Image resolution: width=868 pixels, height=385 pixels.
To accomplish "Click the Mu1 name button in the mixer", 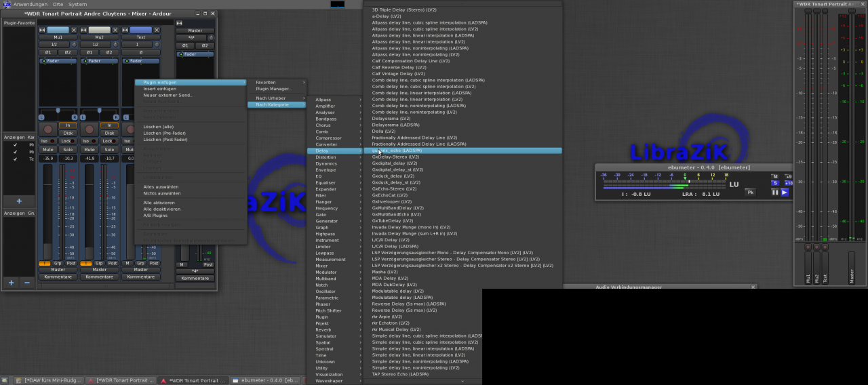I will [58, 37].
